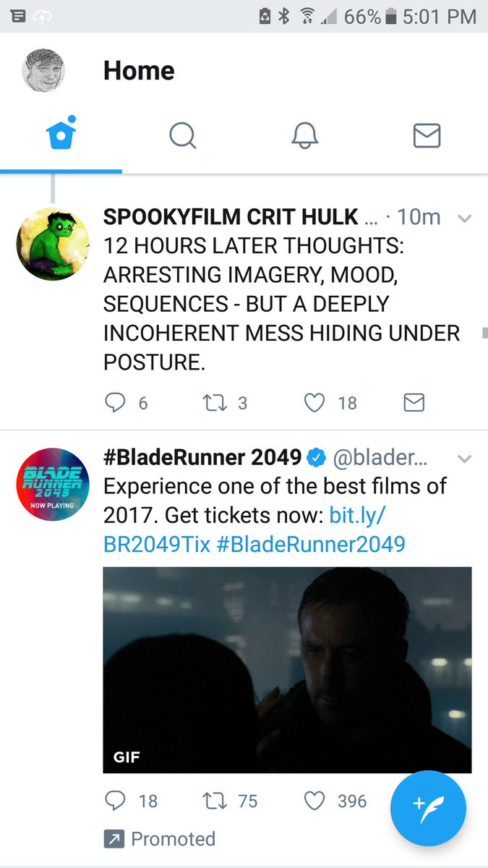Retweet the BladeRunner 2049 promoted tweet
488x868 pixels.
[x=229, y=801]
